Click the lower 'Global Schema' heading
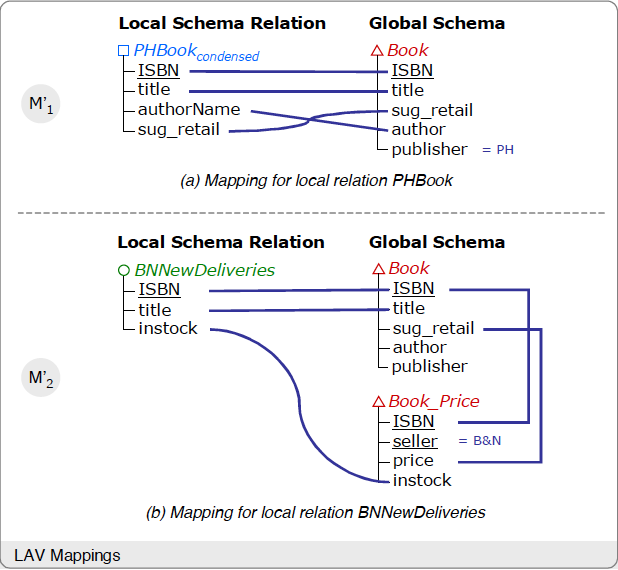This screenshot has height=570, width=618. tap(437, 242)
